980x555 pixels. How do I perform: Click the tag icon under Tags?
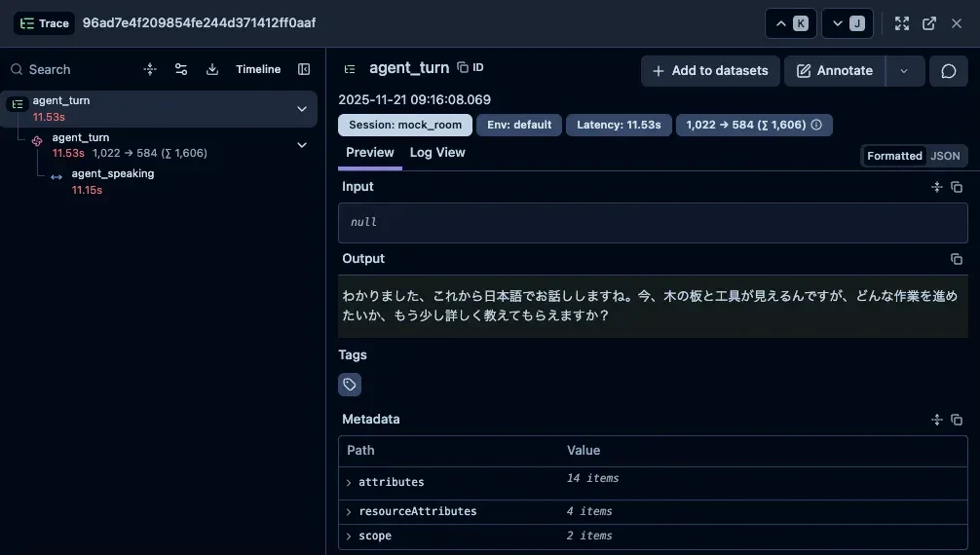350,385
